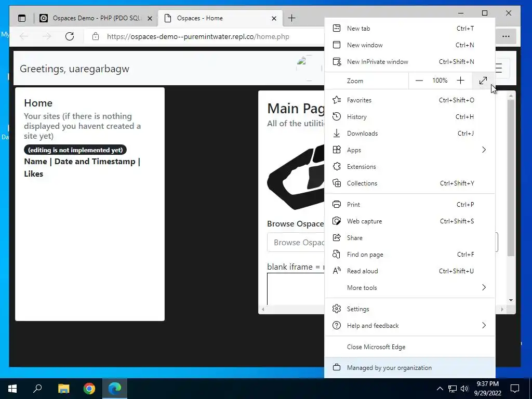Click the New window icon in menu
532x399 pixels.
pyautogui.click(x=337, y=45)
